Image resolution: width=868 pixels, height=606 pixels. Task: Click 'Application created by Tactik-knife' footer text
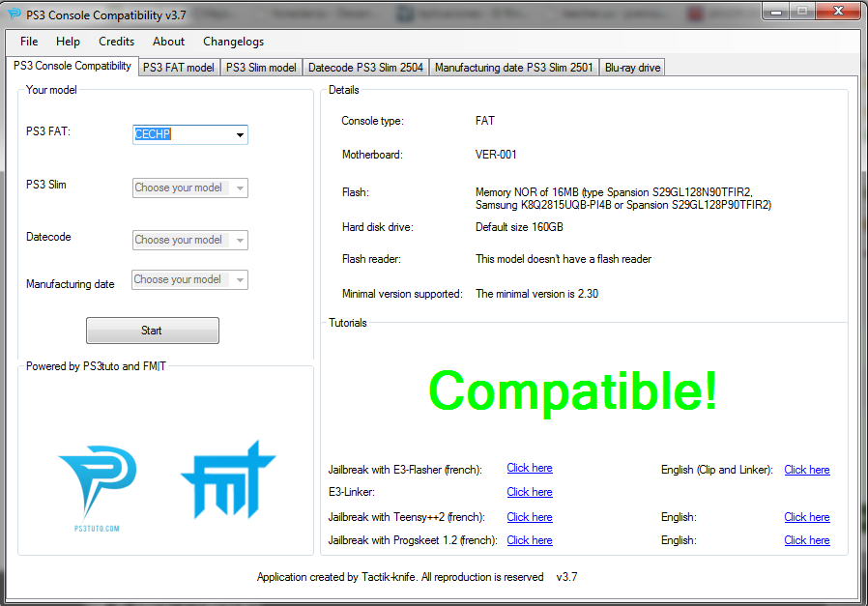point(400,577)
